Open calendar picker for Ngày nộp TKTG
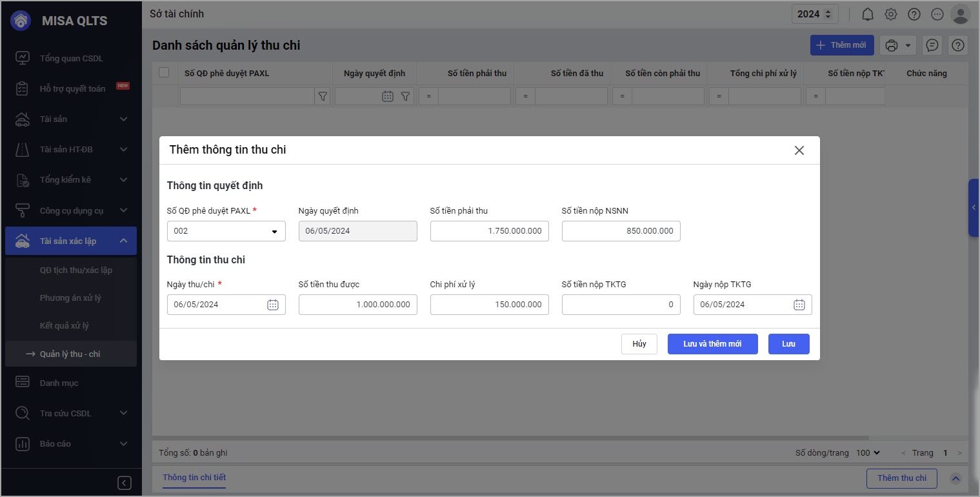This screenshot has width=980, height=497. click(x=799, y=305)
